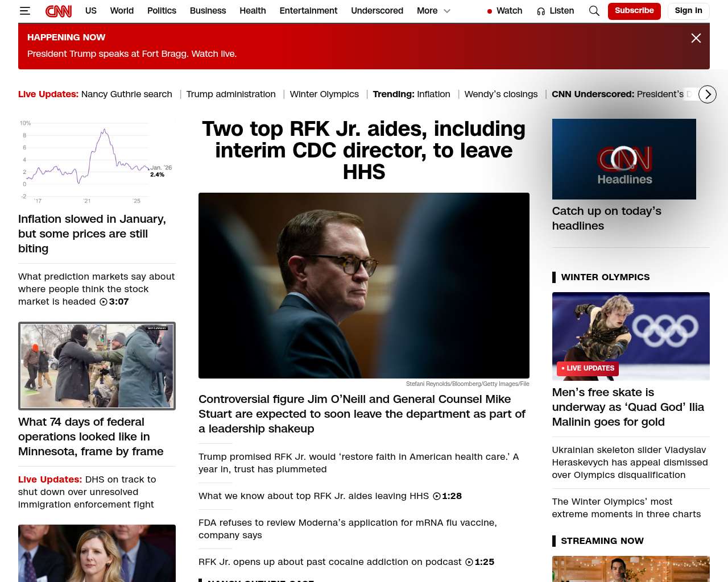Close the Happening Now banner

[x=696, y=38]
